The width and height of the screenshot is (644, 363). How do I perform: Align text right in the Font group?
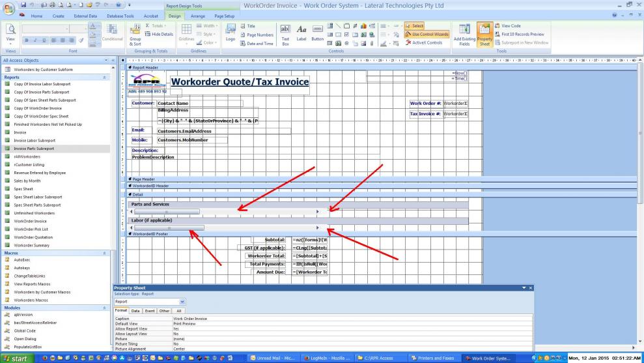coord(72,40)
